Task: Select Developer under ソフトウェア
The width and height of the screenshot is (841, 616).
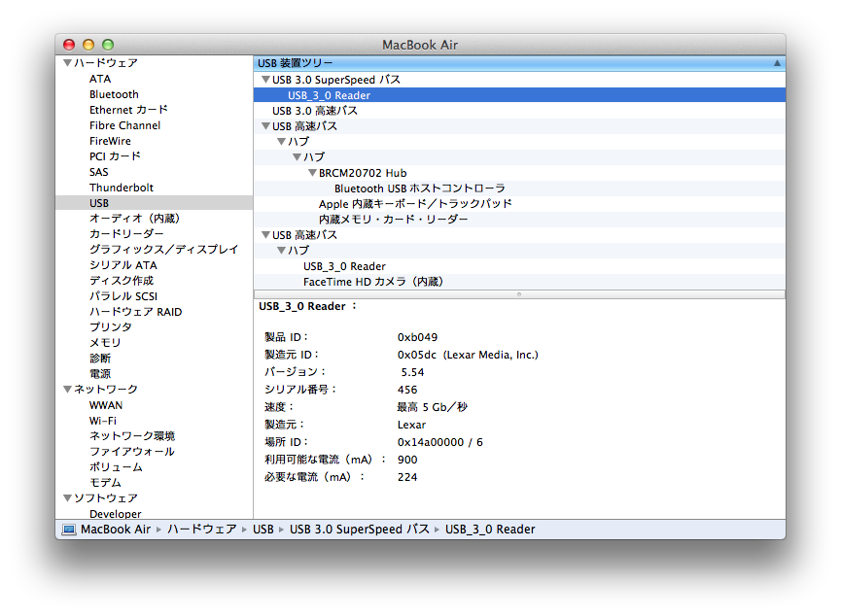Action: coord(116,514)
